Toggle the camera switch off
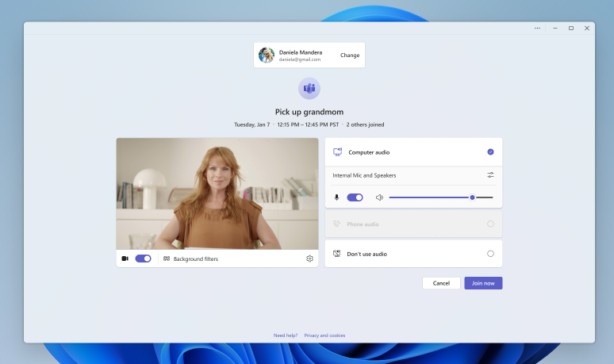The height and width of the screenshot is (364, 614). (143, 259)
